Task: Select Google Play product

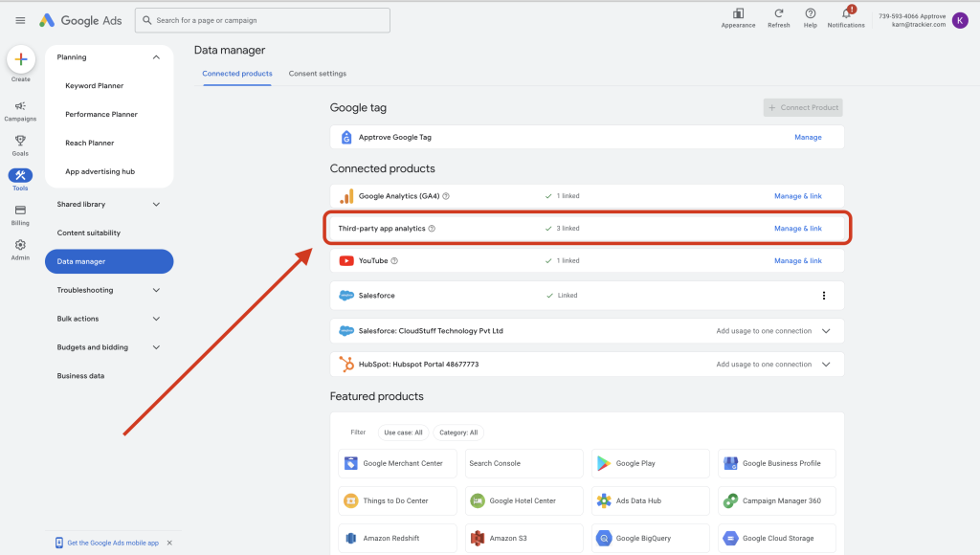Action: tap(651, 464)
